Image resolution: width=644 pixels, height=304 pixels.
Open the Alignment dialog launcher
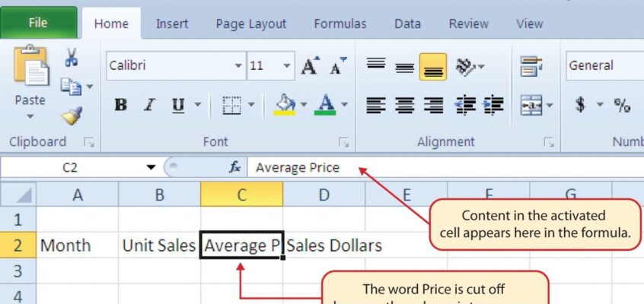pyautogui.click(x=549, y=142)
